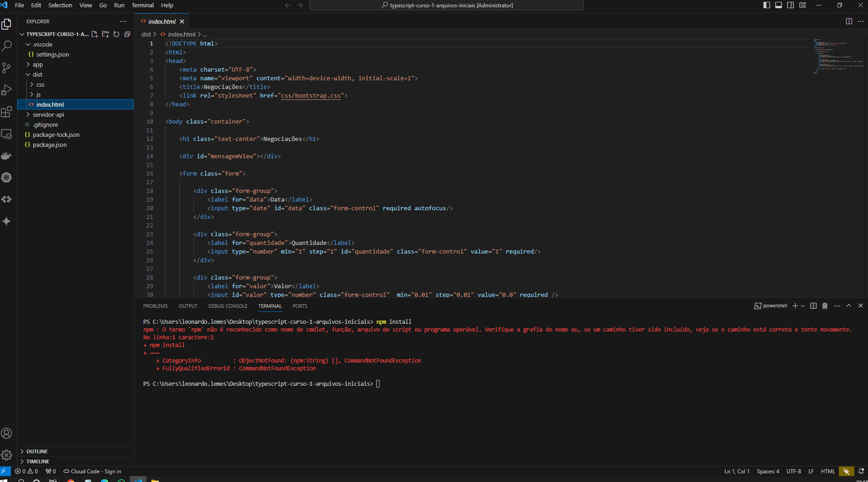Split the terminal panel
The width and height of the screenshot is (868, 482).
813,306
